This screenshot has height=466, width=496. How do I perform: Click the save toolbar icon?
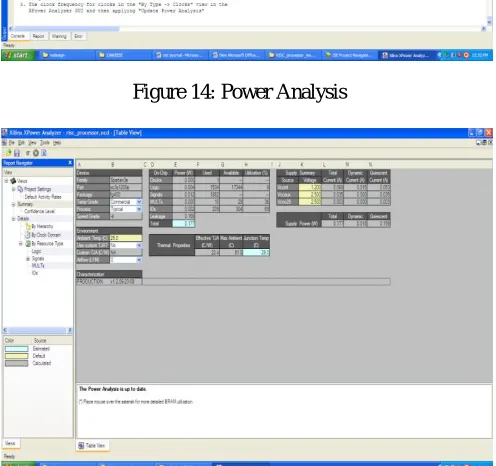17,153
